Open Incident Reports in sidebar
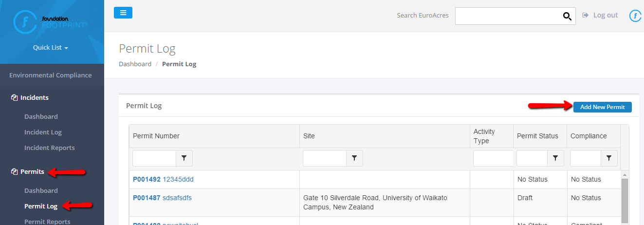The image size is (644, 225). (50, 148)
